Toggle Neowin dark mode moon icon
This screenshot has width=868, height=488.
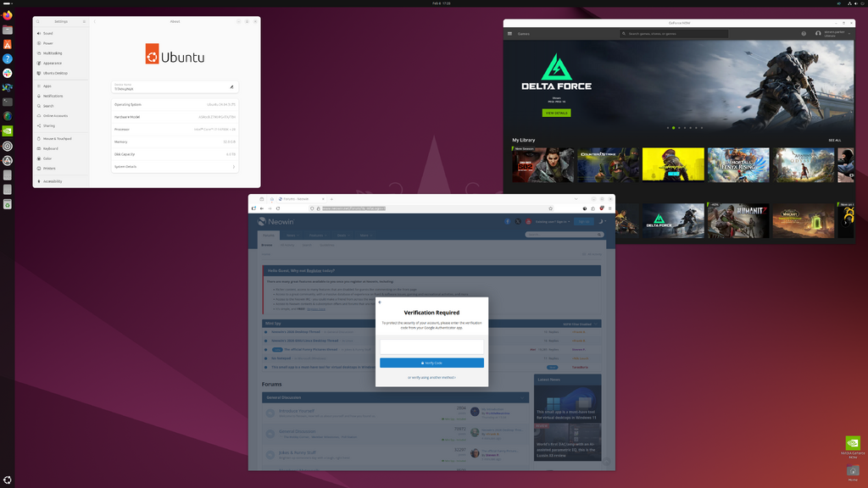tap(601, 221)
